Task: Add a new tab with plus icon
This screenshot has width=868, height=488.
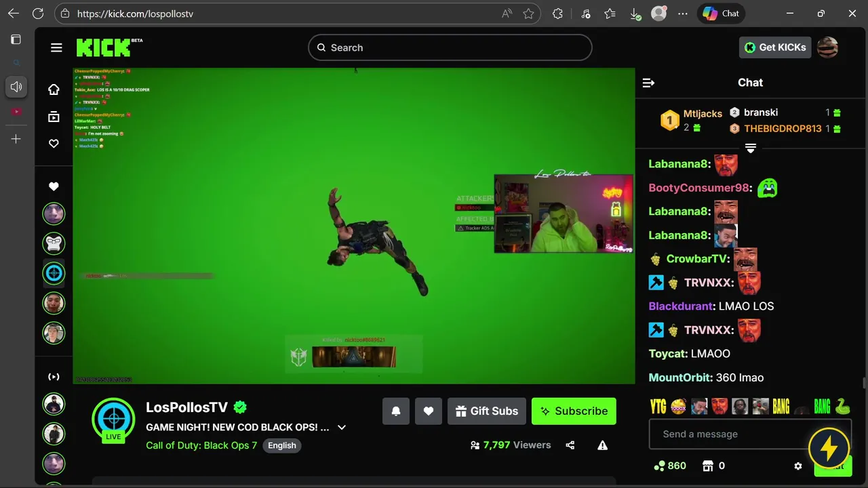Action: click(x=16, y=139)
